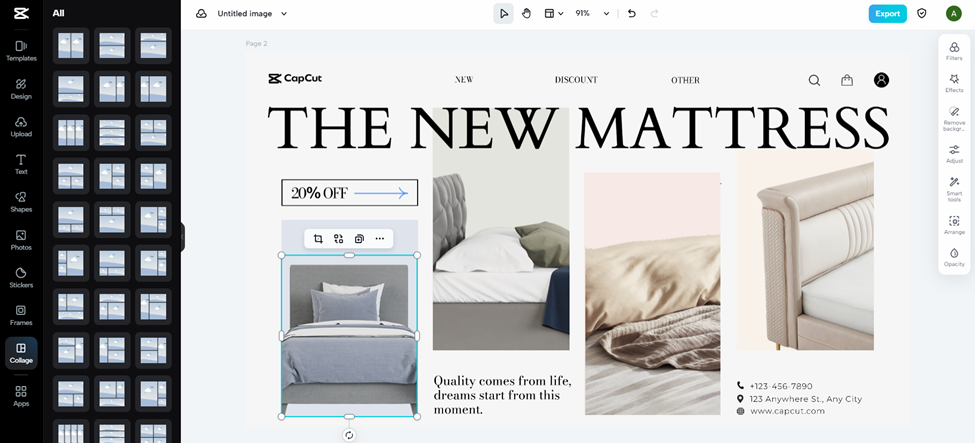Click the NEW menu item on canvas
Image resolution: width=975 pixels, height=443 pixels.
click(x=464, y=80)
